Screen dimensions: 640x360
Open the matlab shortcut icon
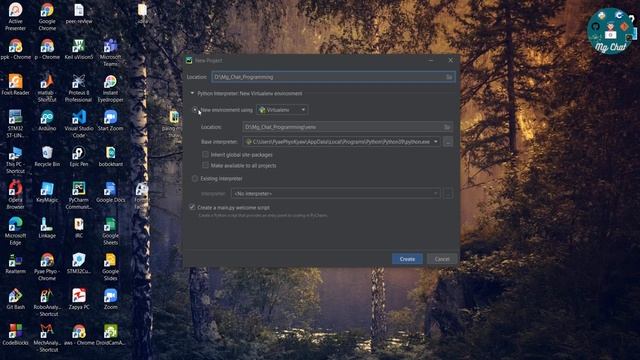click(47, 88)
